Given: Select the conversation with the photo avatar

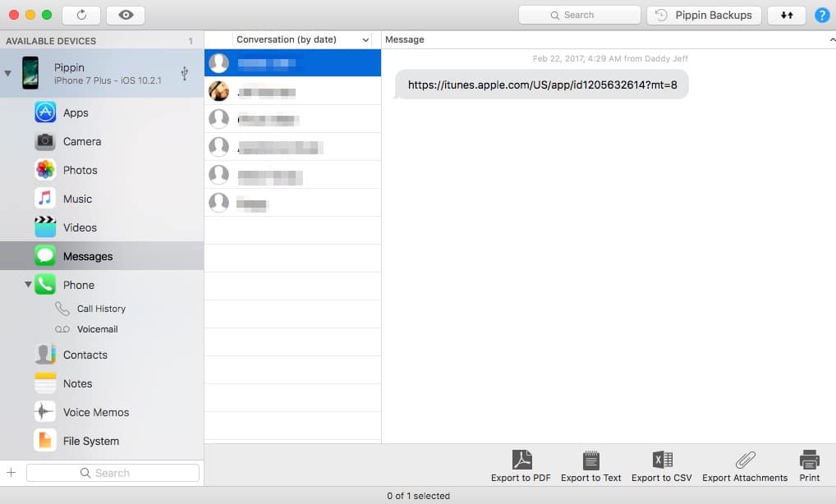Looking at the screenshot, I should [292, 91].
